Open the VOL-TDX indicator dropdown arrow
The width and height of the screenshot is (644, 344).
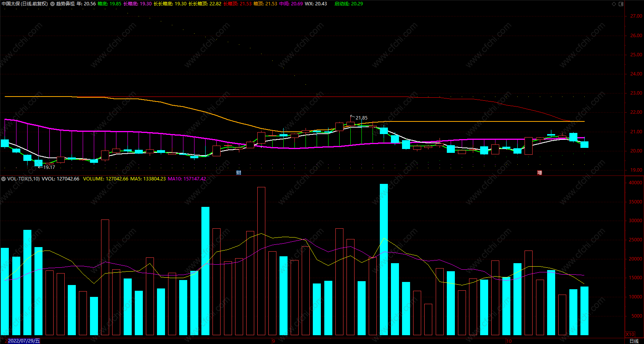click(3, 179)
